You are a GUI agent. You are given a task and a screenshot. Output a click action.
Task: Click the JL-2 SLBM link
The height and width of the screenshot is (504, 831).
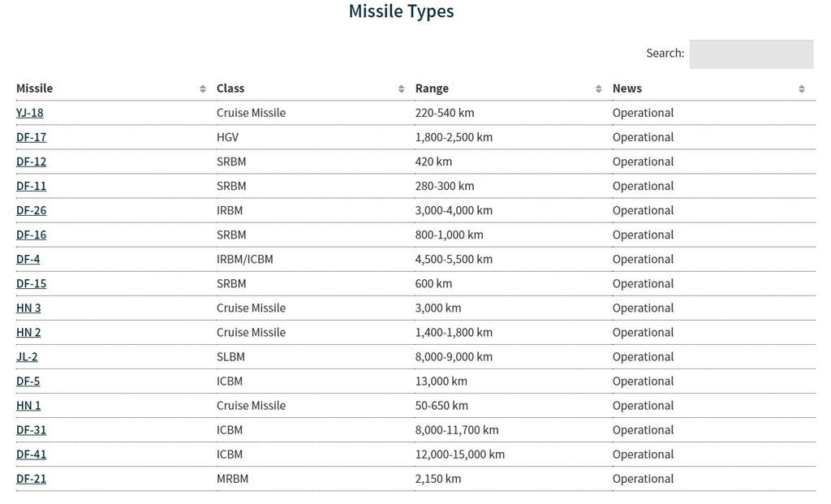pos(27,356)
